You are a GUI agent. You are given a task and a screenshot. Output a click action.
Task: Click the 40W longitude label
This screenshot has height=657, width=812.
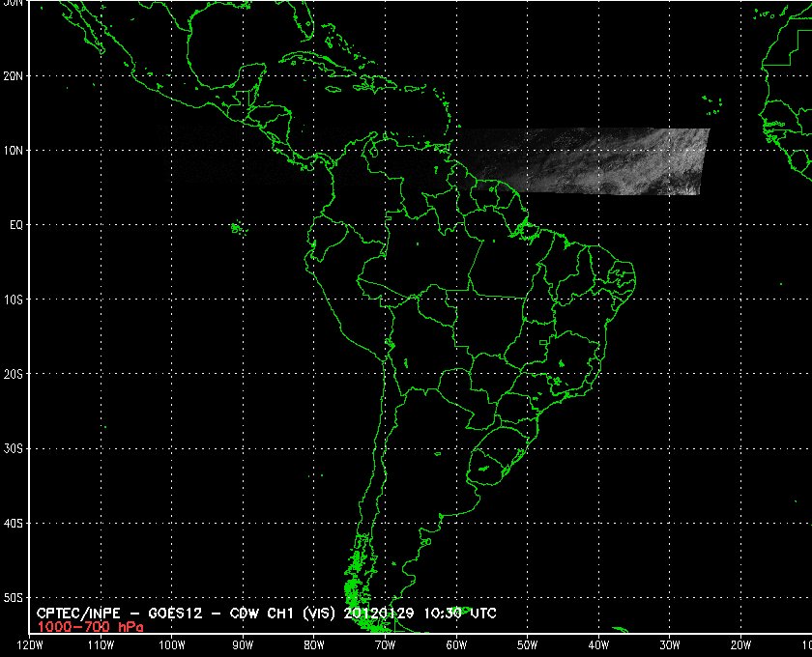coord(598,645)
